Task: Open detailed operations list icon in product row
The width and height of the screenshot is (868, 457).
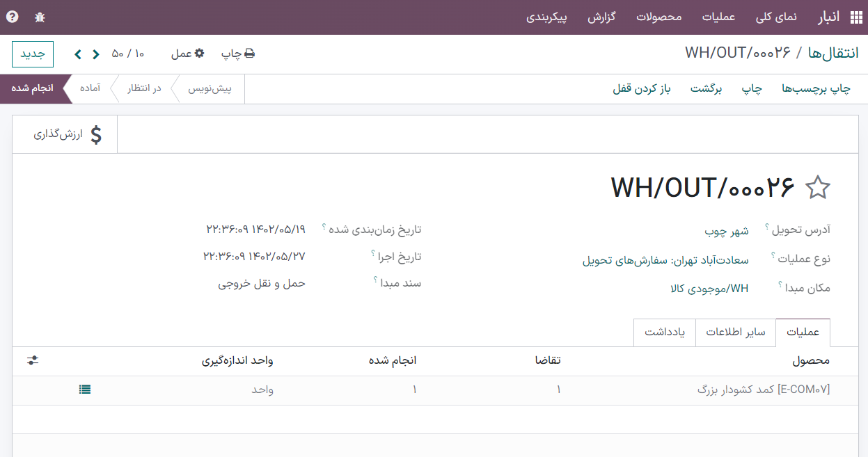Action: [x=85, y=390]
